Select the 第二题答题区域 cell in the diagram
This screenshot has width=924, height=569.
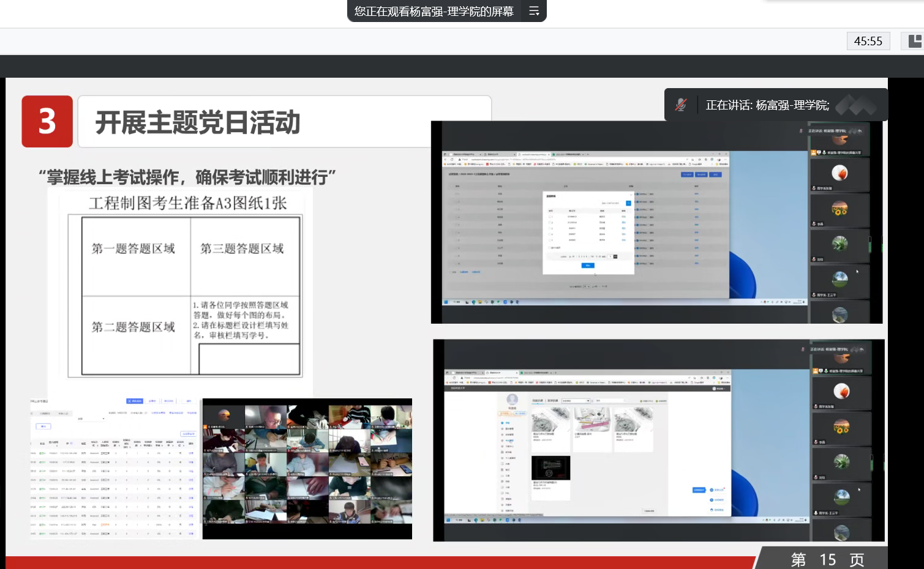(133, 327)
